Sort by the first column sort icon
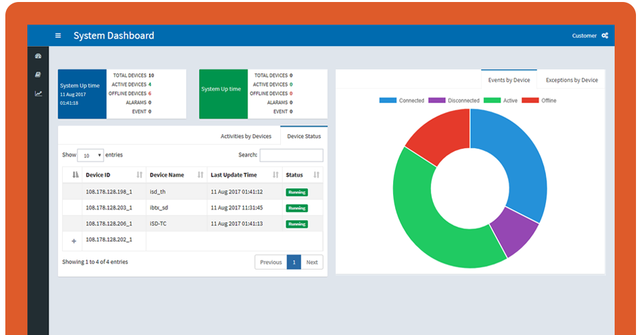The width and height of the screenshot is (644, 335). pyautogui.click(x=75, y=175)
